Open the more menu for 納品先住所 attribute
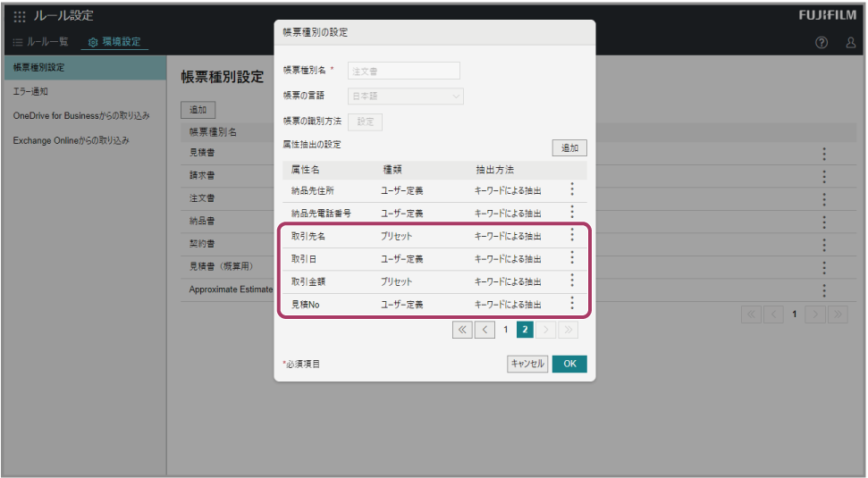 572,189
